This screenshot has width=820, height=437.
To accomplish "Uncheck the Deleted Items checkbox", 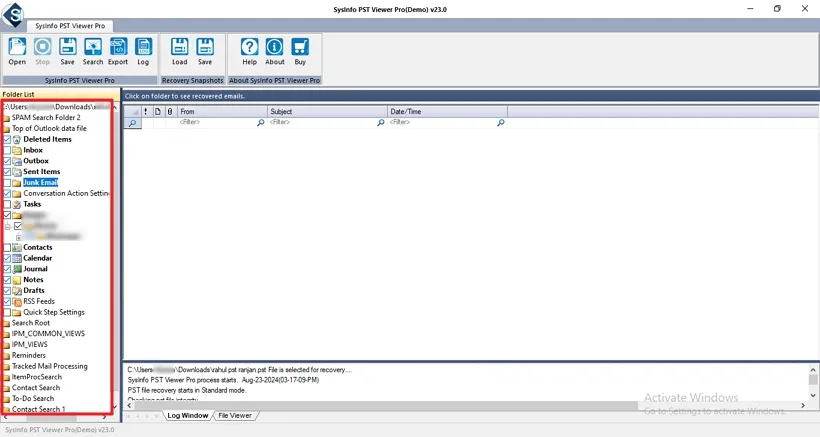I will point(7,140).
